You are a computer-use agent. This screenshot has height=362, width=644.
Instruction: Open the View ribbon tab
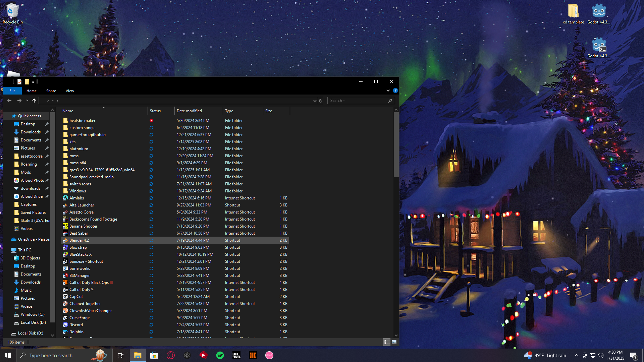click(70, 91)
